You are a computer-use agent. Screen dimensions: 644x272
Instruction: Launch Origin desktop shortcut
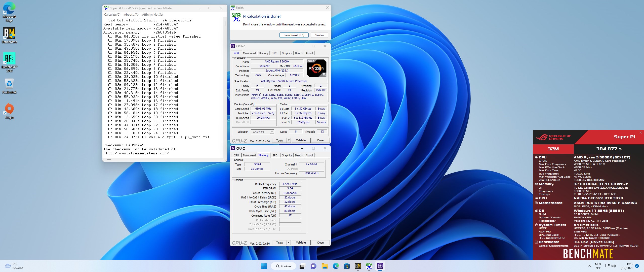(x=9, y=111)
